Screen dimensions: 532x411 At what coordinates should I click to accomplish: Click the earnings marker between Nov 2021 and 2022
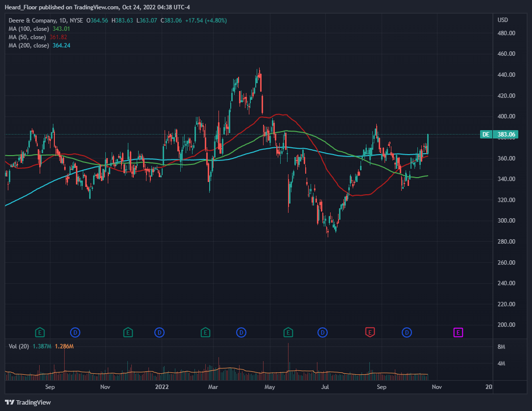pos(127,332)
